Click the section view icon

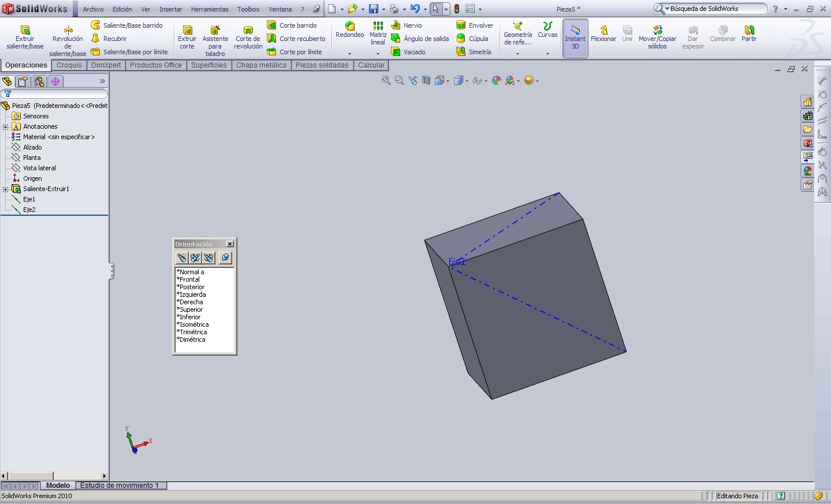[x=426, y=81]
